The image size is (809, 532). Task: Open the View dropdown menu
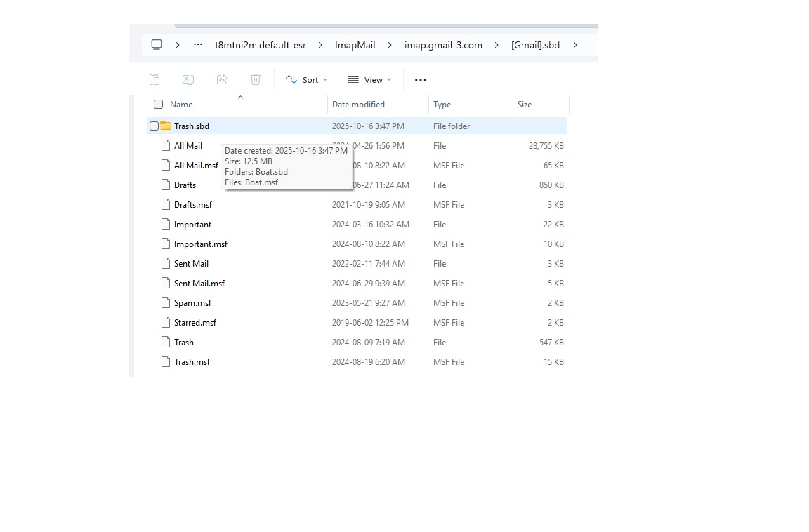[369, 80]
